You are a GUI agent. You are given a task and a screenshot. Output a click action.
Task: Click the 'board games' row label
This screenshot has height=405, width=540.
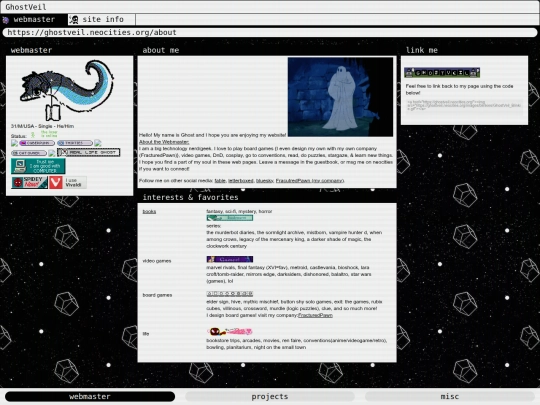point(157,295)
